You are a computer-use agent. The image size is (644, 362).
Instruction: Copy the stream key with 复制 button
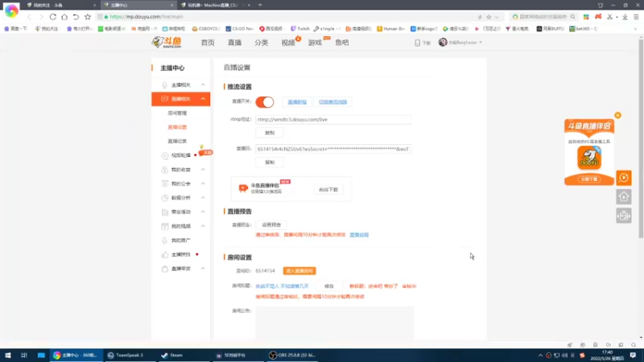pos(270,162)
